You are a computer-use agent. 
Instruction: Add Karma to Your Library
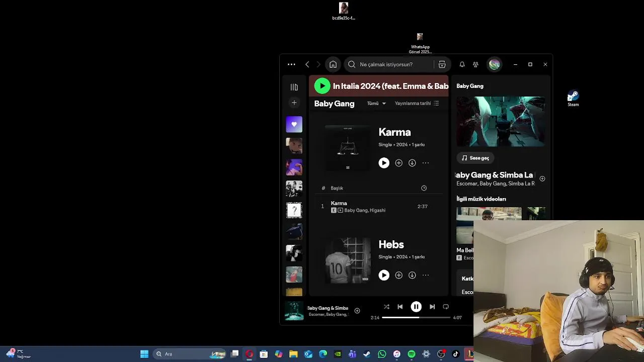pyautogui.click(x=398, y=163)
